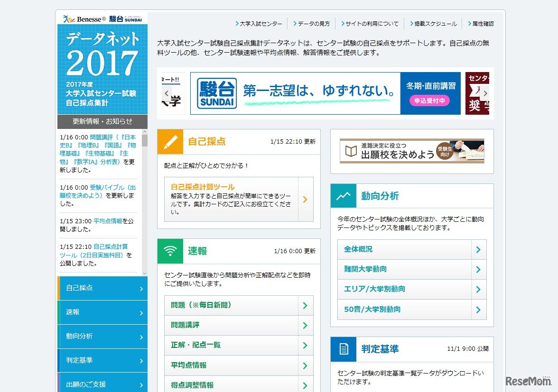Select 自己採点 in the left sidebar menu
Screen dimensions: 558x392
coord(102,288)
